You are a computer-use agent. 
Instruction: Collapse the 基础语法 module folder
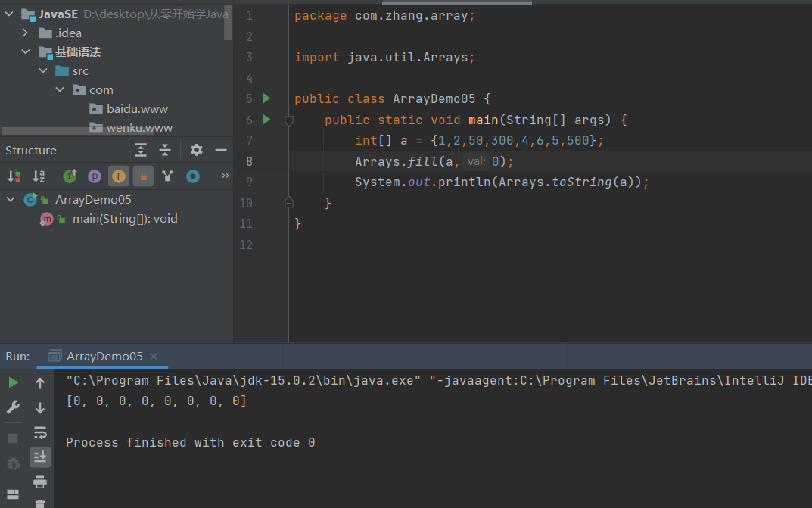click(x=26, y=51)
